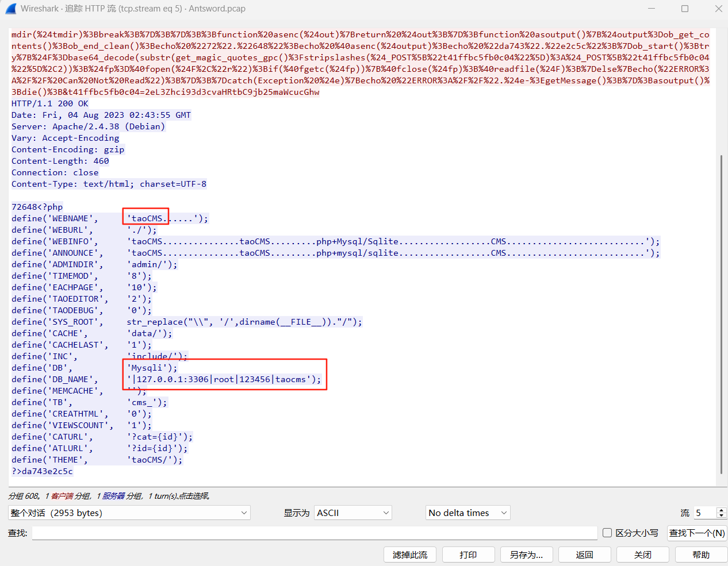Open the 显示为 ASCII format dropdown
Image resolution: width=728 pixels, height=566 pixels.
(353, 513)
